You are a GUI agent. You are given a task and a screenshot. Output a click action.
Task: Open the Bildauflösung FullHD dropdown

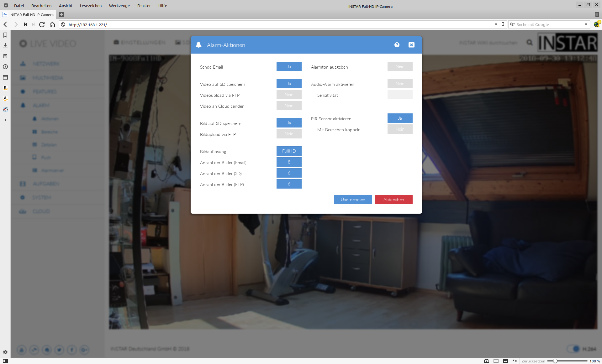click(289, 151)
